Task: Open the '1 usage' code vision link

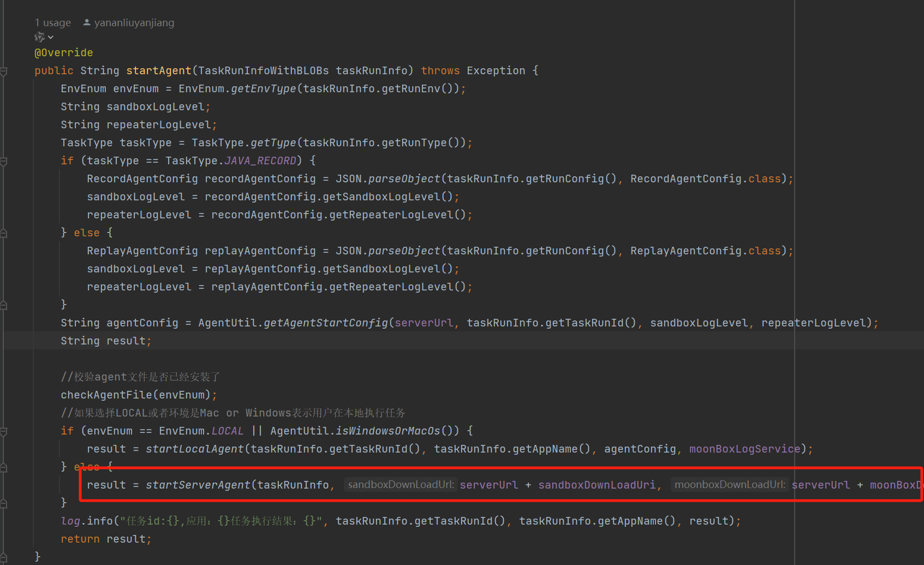Action: tap(53, 22)
